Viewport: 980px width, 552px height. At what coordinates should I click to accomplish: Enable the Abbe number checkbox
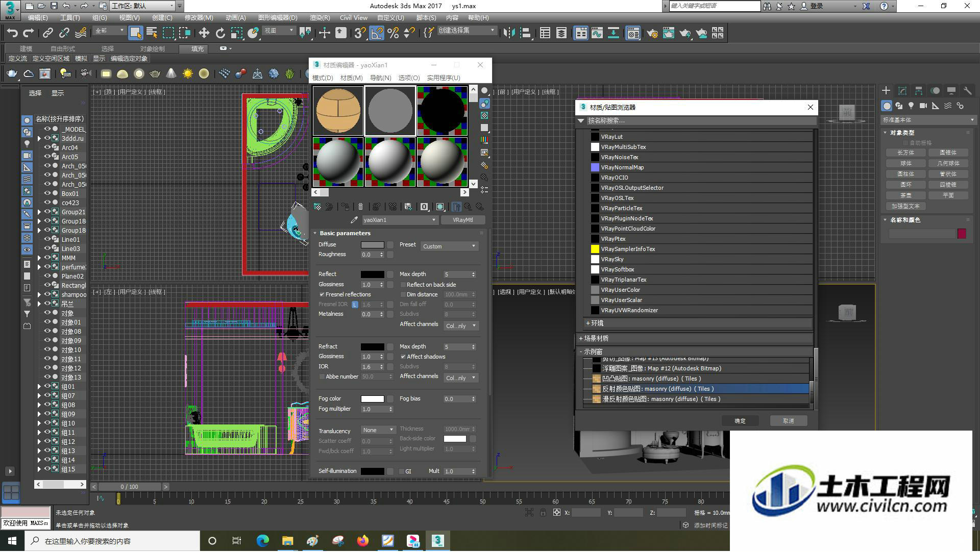(322, 377)
